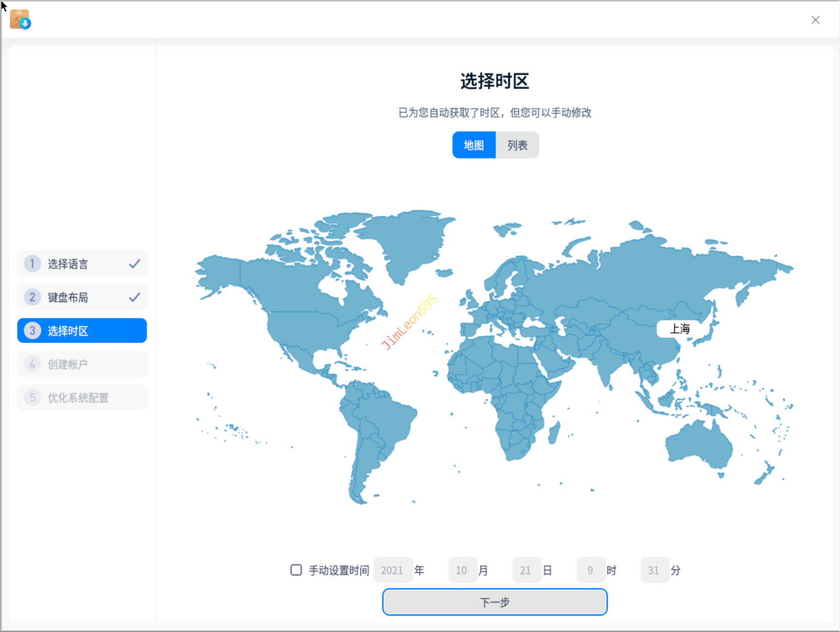Close the installer window
Viewport: 840px width, 632px height.
click(815, 20)
